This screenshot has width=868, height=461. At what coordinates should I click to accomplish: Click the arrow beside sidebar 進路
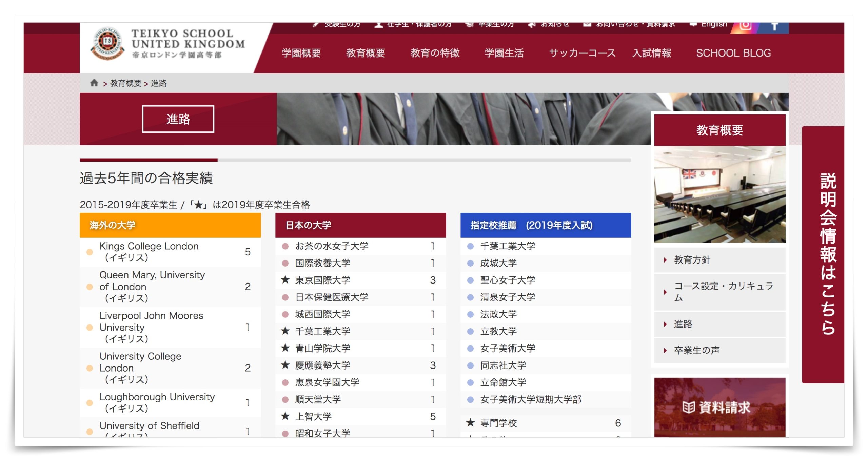(665, 324)
